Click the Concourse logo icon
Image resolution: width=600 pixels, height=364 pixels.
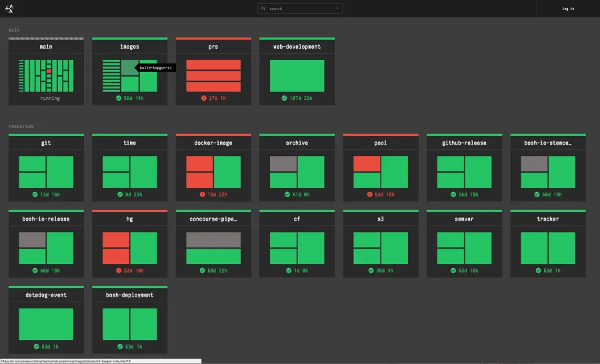point(9,9)
